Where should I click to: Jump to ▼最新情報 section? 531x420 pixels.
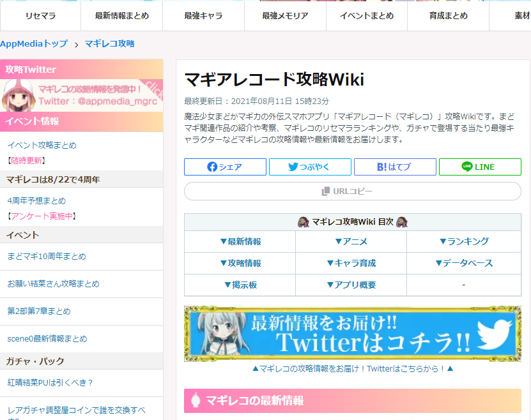coord(240,241)
